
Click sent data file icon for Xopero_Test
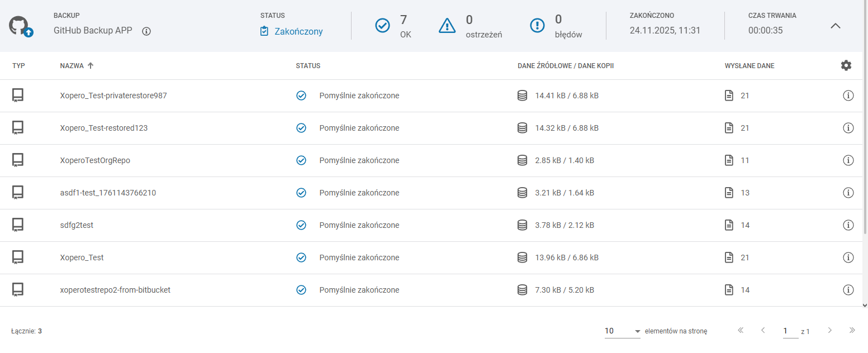click(x=729, y=257)
